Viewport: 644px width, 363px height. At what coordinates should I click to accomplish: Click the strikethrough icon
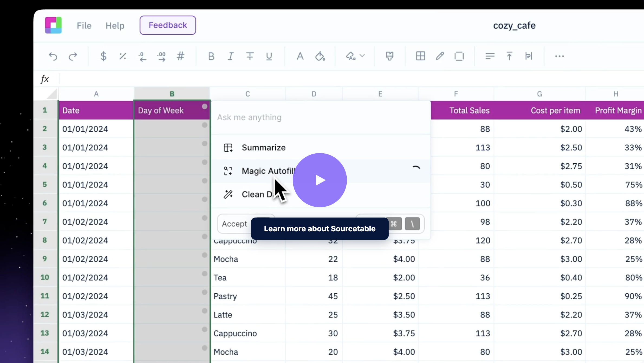[250, 56]
